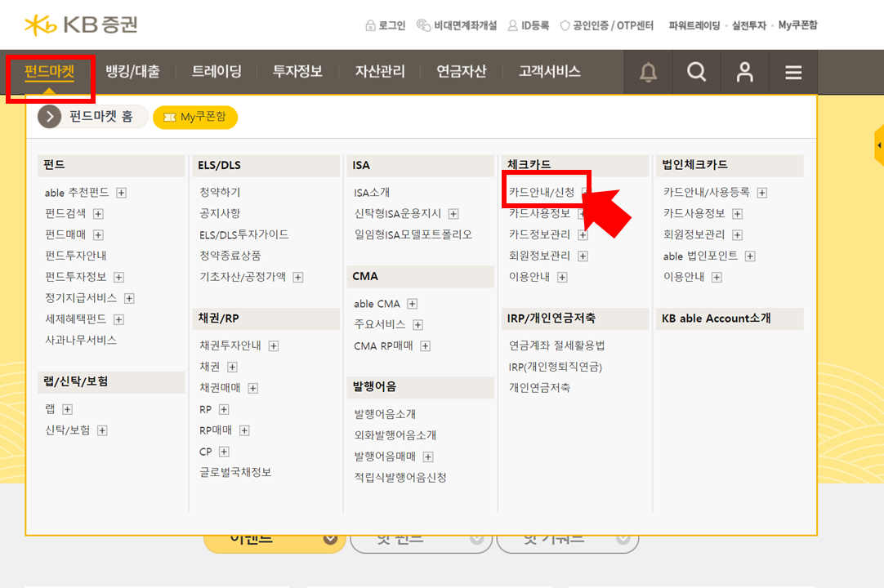This screenshot has width=884, height=588.
Task: Expand able 추천펀드 plus icon
Action: [x=121, y=193]
